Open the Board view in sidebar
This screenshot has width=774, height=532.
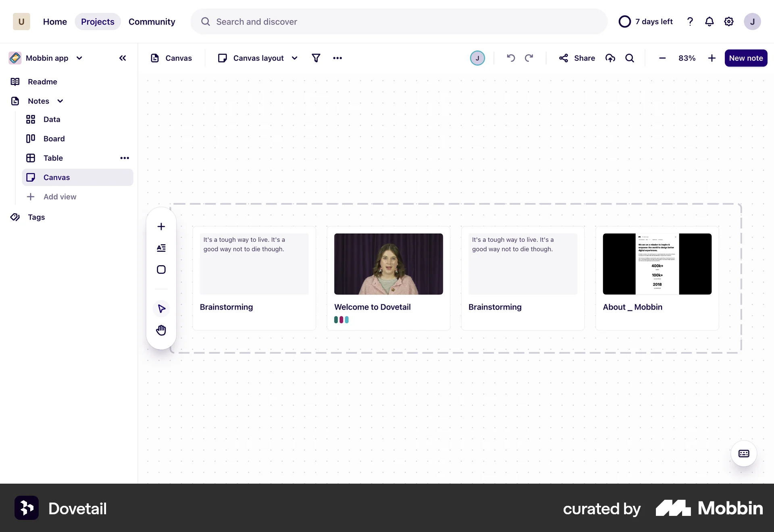(54, 139)
